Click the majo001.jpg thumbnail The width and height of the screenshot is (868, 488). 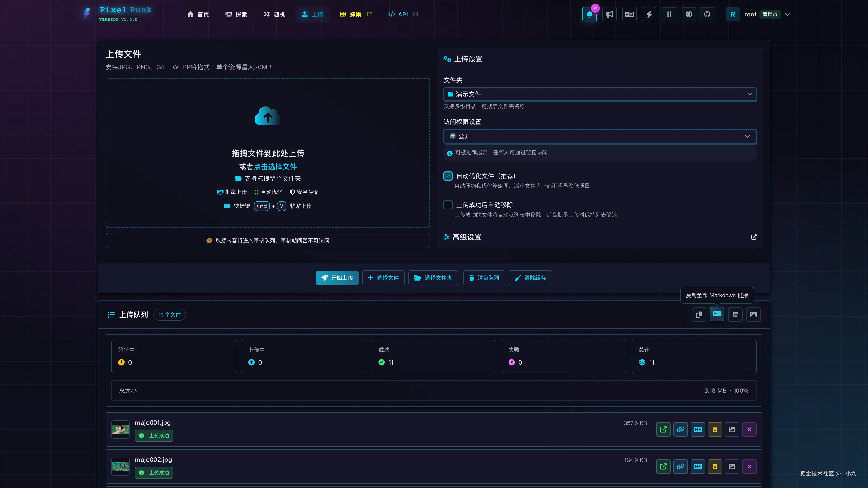click(120, 429)
